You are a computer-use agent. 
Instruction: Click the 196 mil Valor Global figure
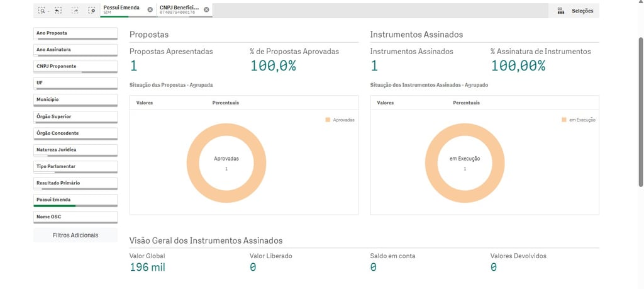(147, 267)
